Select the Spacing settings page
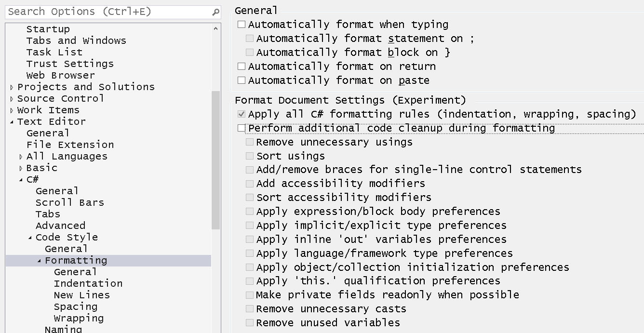 click(76, 306)
